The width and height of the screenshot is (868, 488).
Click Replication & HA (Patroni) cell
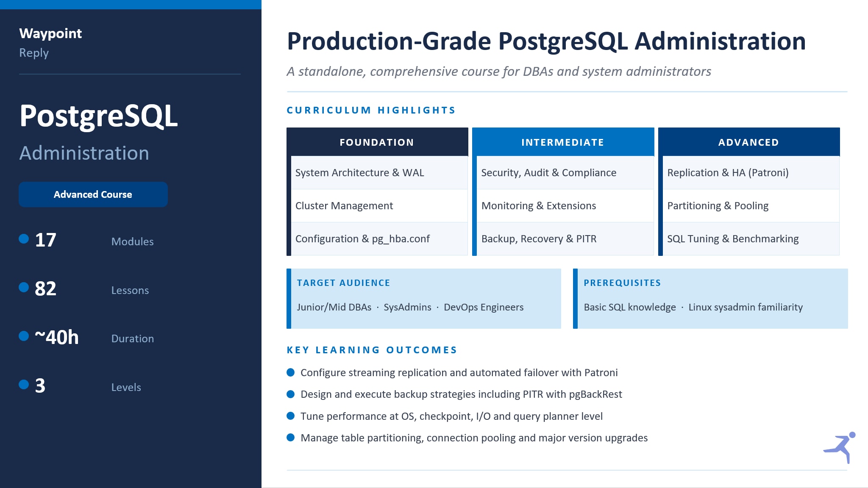click(x=751, y=173)
